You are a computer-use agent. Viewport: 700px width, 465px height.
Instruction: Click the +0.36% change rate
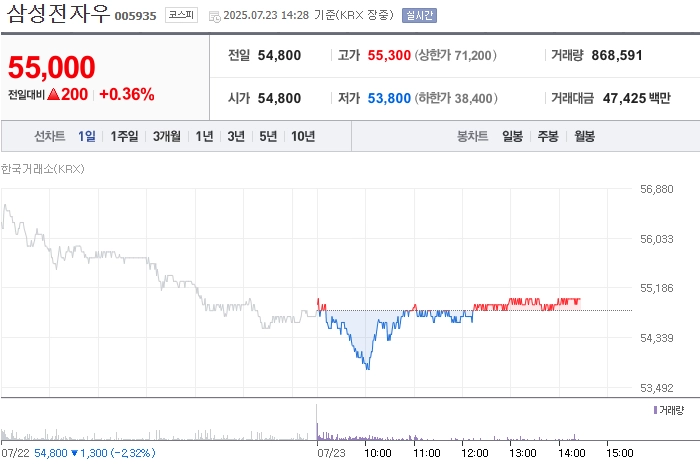pos(127,94)
